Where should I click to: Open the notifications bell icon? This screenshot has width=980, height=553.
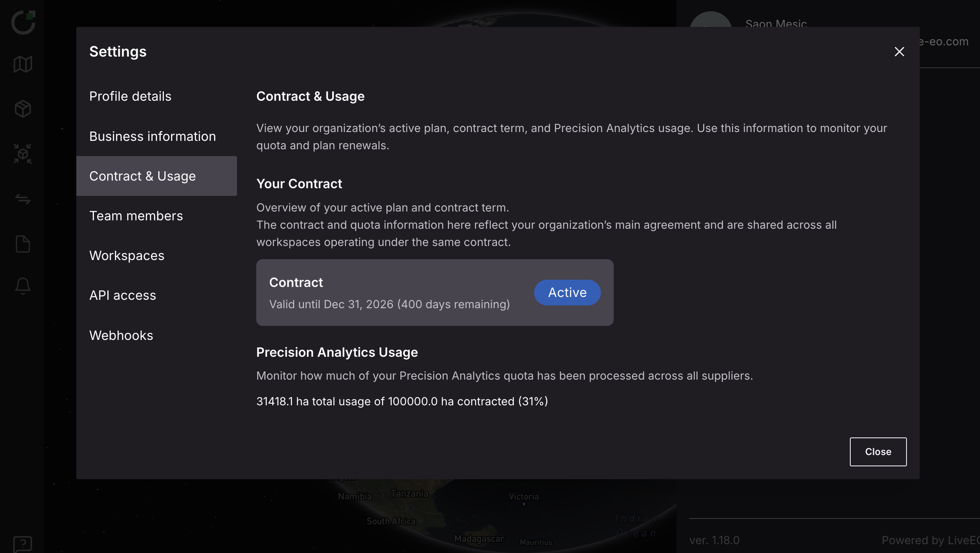(23, 287)
